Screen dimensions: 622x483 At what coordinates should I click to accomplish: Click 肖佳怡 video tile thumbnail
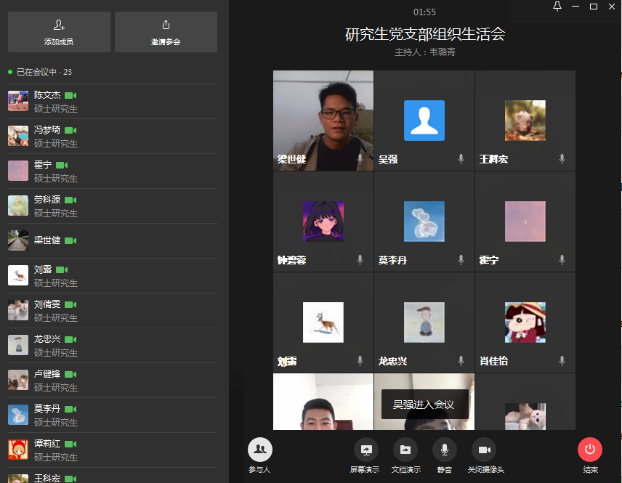pos(525,322)
